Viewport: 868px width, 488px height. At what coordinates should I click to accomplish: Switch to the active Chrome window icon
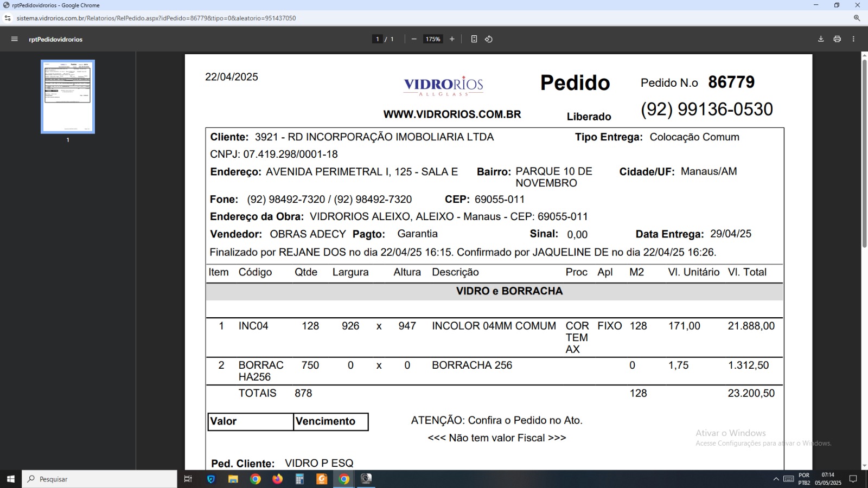344,479
